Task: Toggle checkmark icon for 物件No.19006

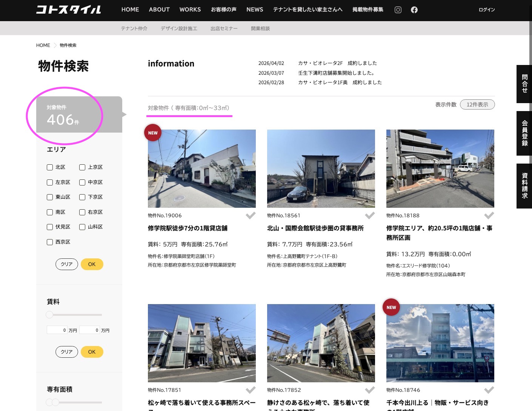Action: [251, 215]
